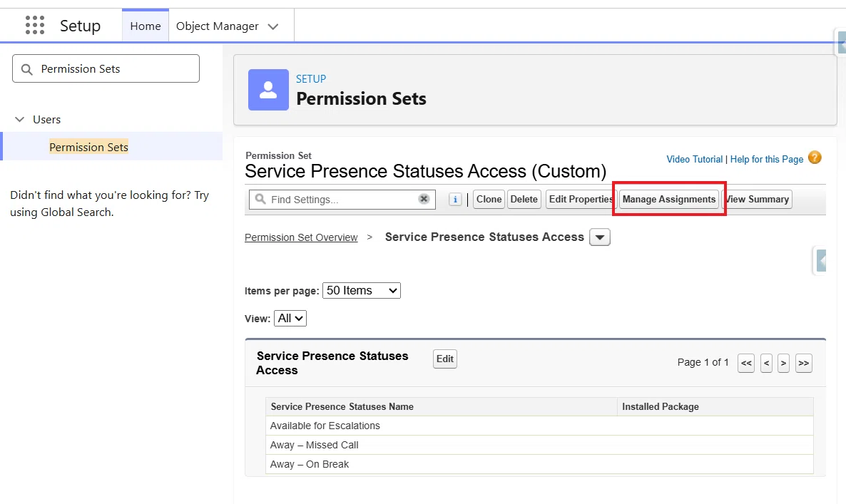Select the Away – On Break row
Screen dimensions: 846x504
pyautogui.click(x=539, y=464)
